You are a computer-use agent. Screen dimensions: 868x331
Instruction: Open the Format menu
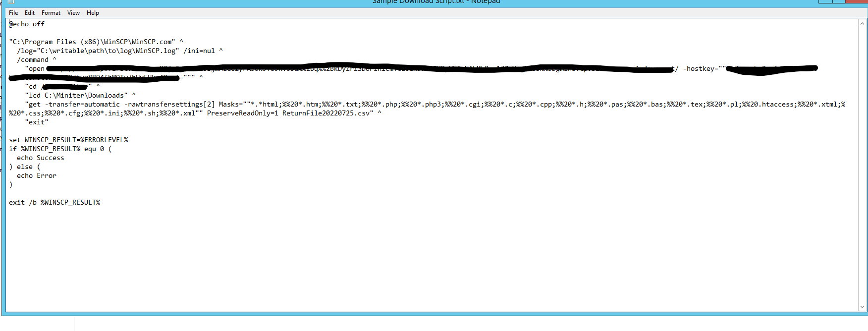pos(51,13)
